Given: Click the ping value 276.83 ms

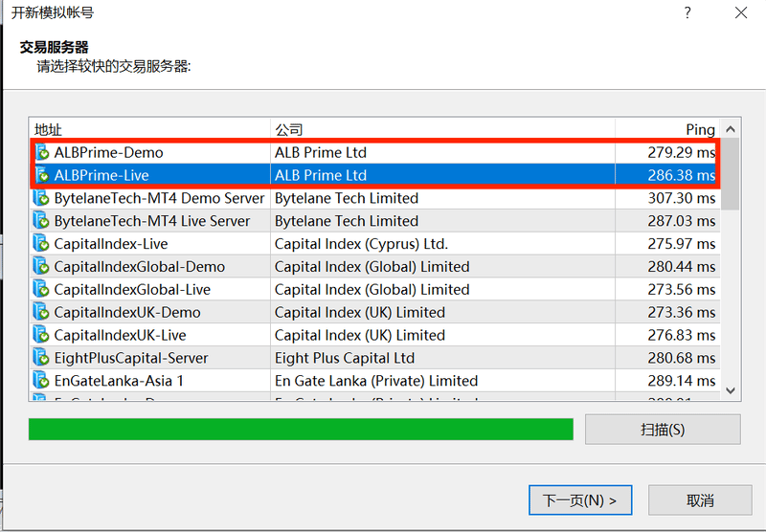Looking at the screenshot, I should 682,335.
